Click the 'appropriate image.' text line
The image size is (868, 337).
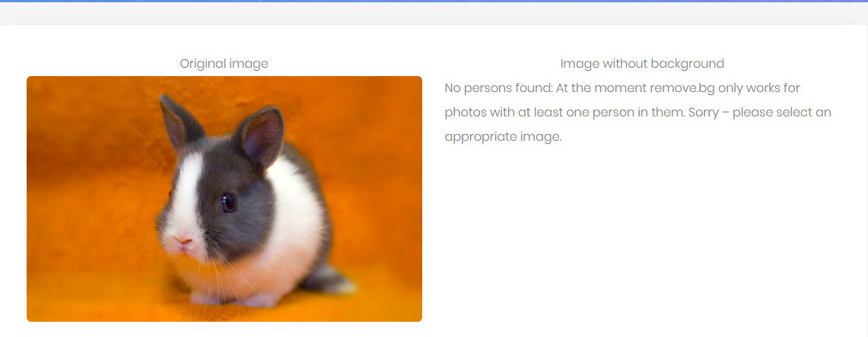point(503,137)
